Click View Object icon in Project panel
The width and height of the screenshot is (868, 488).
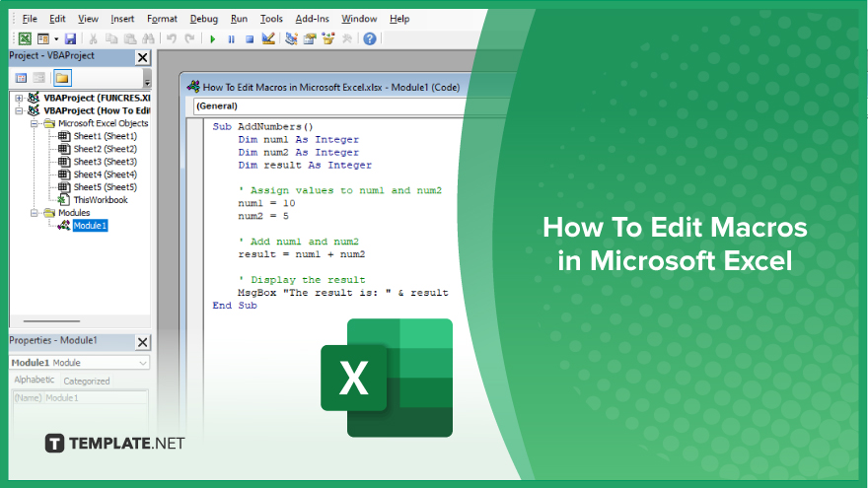(38, 78)
